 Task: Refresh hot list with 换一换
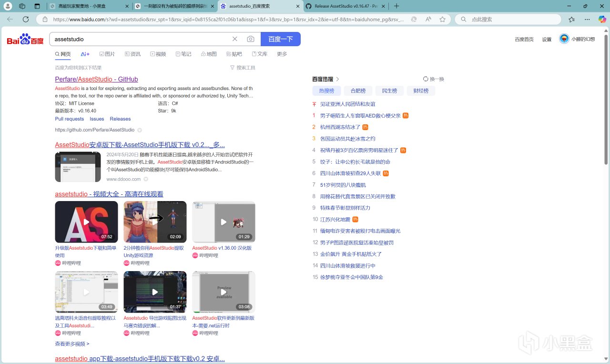434,79
